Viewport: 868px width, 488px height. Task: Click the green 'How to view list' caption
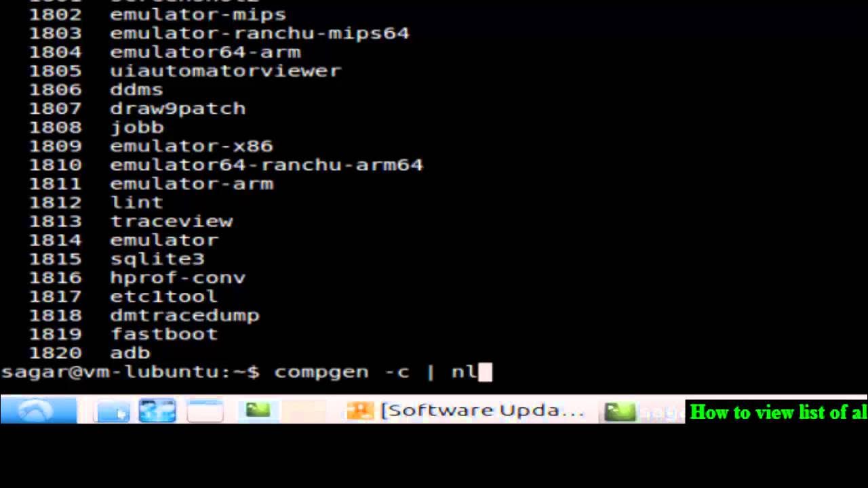coord(777,412)
